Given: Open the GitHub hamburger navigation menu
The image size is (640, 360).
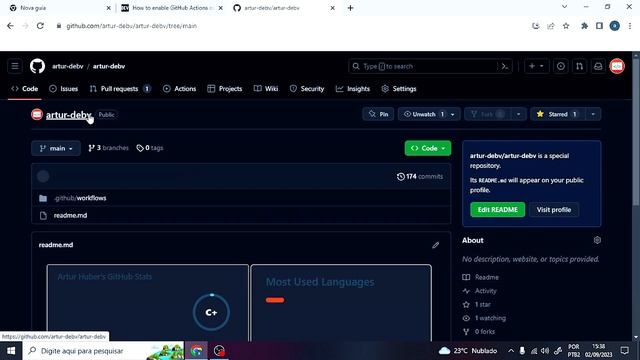Looking at the screenshot, I should (15, 66).
